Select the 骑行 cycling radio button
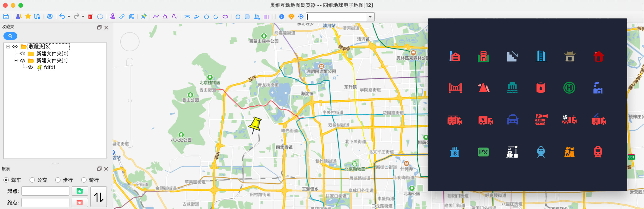This screenshot has width=644, height=209. [x=84, y=180]
